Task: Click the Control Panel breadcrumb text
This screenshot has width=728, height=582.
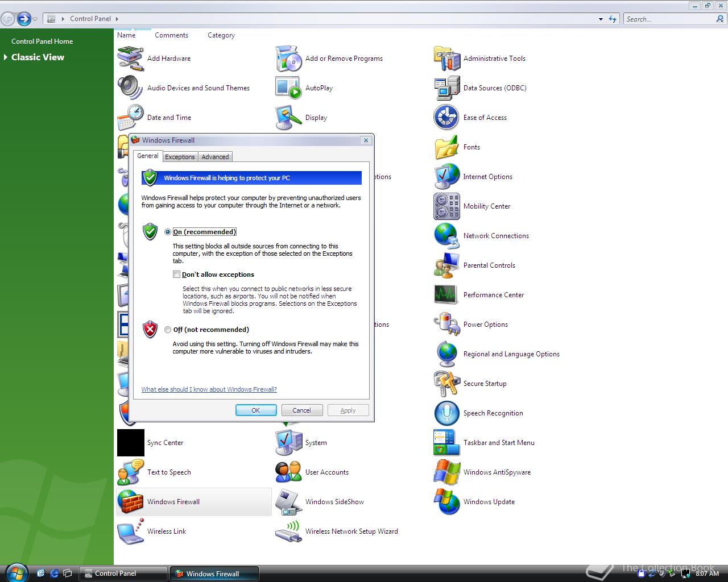Action: pyautogui.click(x=90, y=19)
